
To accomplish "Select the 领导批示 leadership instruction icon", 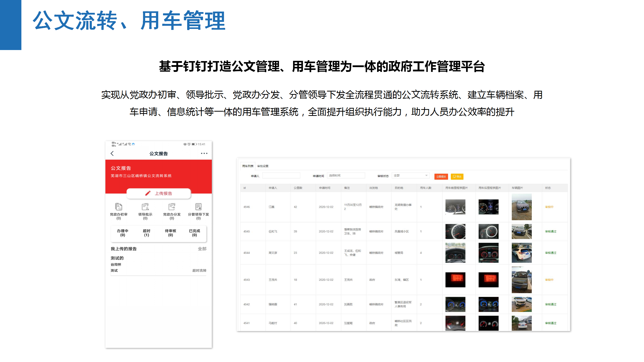I will [145, 207].
